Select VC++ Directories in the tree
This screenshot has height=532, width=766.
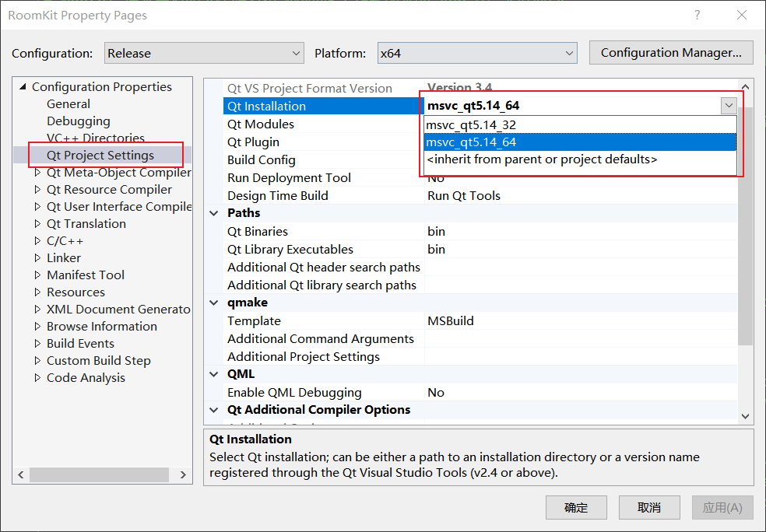[96, 138]
